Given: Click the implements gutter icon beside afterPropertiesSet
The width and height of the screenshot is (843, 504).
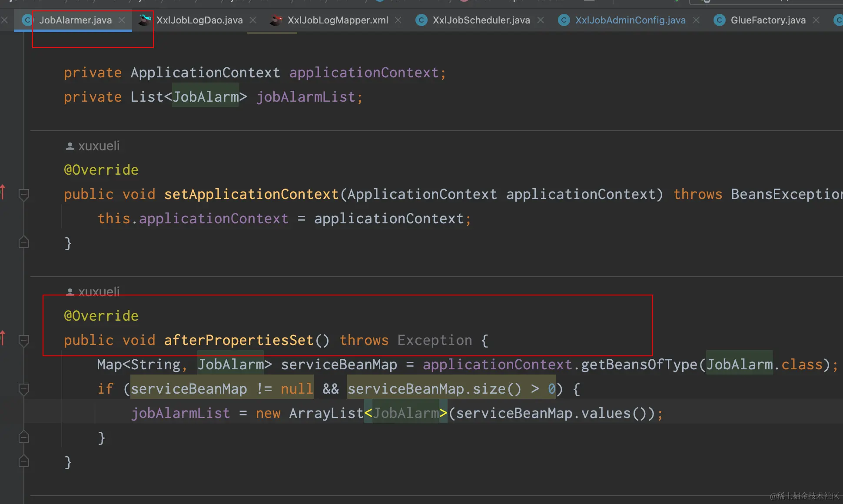Looking at the screenshot, I should (x=3, y=338).
